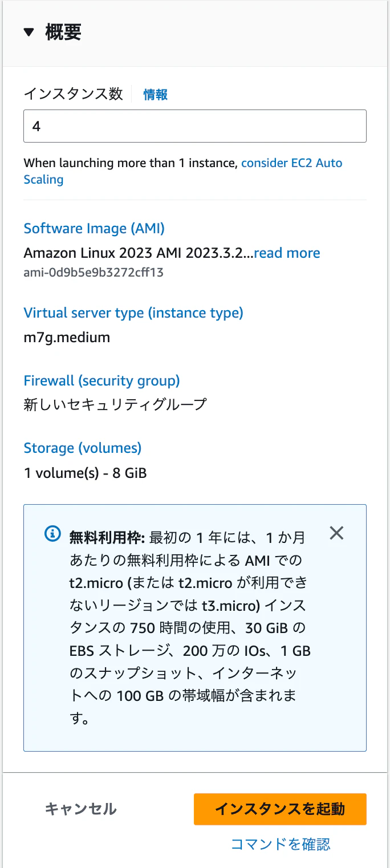Click the 無料利用枠 bold heading text
Image resolution: width=390 pixels, height=868 pixels.
coord(108,537)
